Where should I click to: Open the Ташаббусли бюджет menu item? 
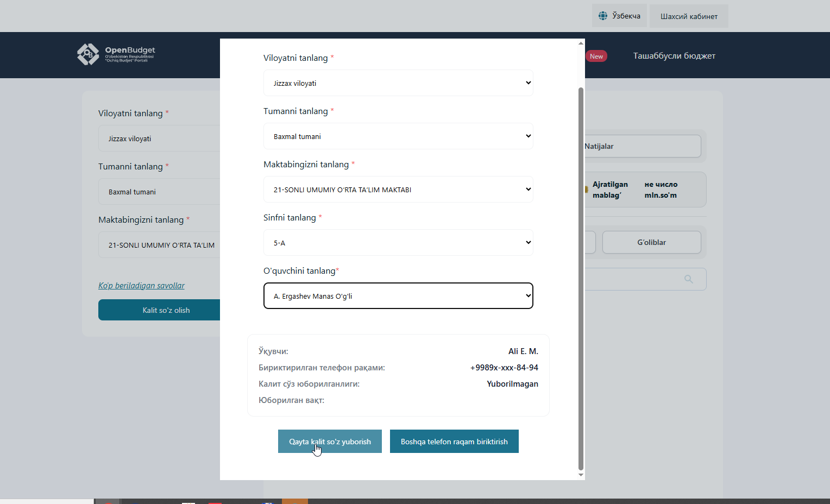674,56
